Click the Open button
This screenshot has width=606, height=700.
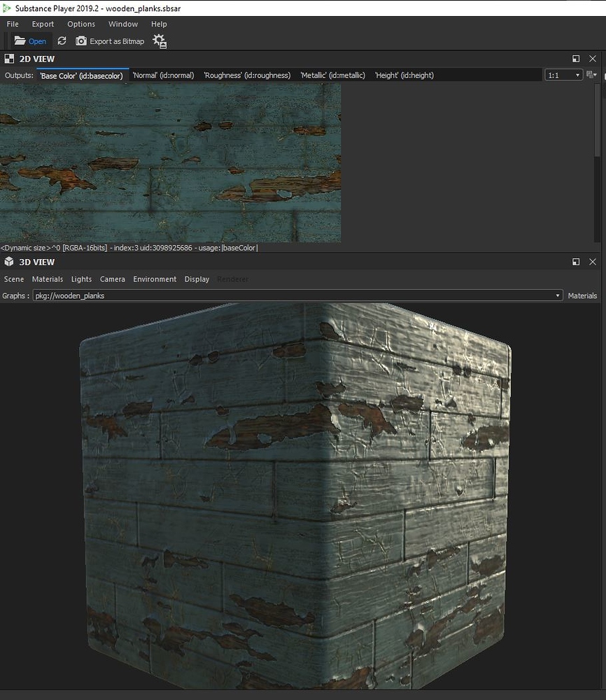(31, 41)
